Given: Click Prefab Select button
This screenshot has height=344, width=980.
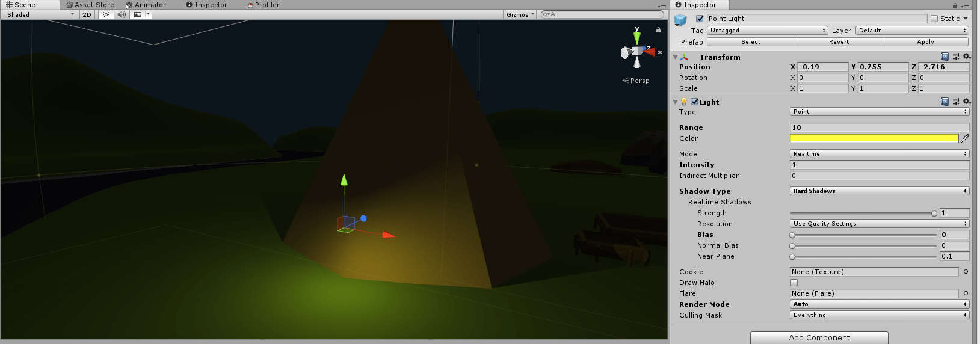Looking at the screenshot, I should (751, 42).
